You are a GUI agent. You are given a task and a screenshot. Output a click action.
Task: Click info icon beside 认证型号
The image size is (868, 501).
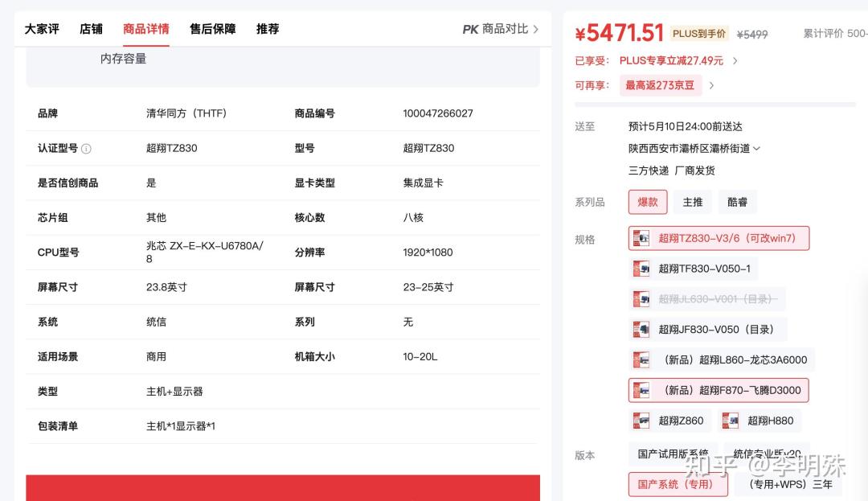click(x=86, y=148)
